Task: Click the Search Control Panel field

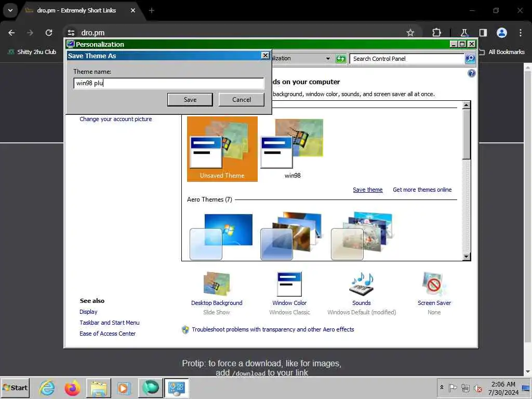Action: click(x=407, y=59)
